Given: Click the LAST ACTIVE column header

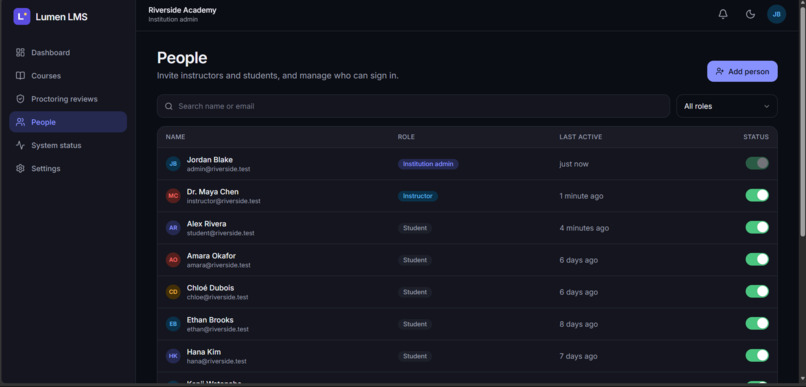Looking at the screenshot, I should [x=580, y=137].
